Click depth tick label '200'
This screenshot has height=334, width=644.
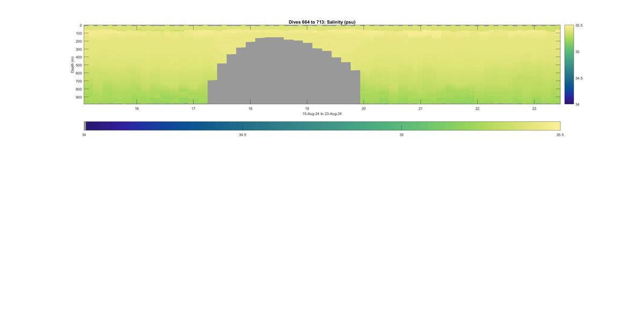pyautogui.click(x=78, y=41)
